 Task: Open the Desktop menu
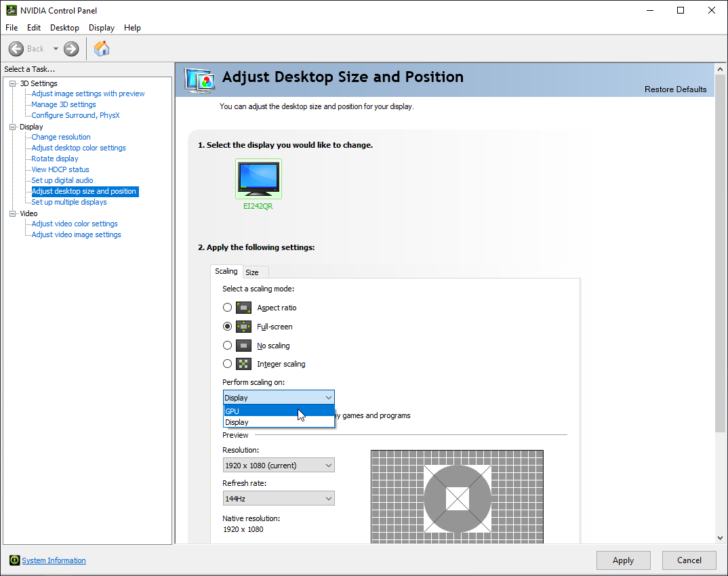click(x=64, y=28)
